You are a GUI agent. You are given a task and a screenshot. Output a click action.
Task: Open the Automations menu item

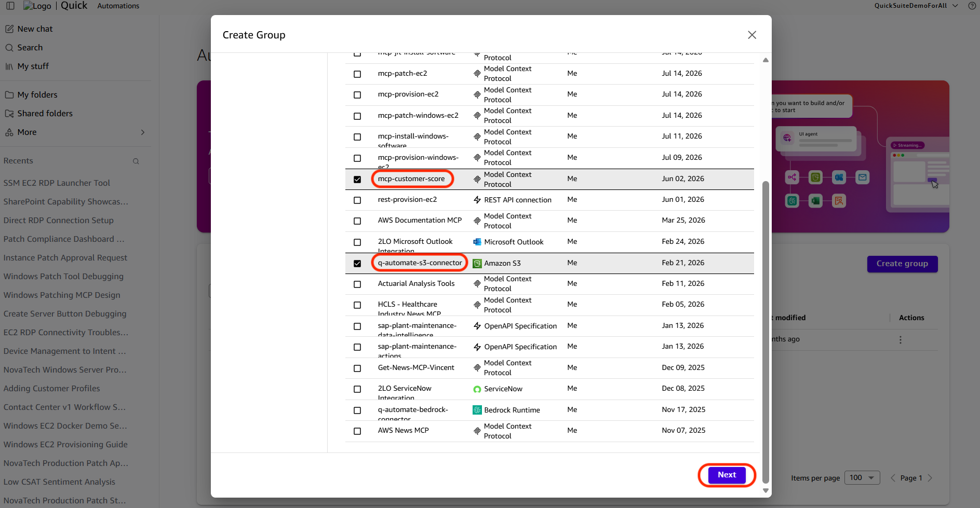[118, 6]
